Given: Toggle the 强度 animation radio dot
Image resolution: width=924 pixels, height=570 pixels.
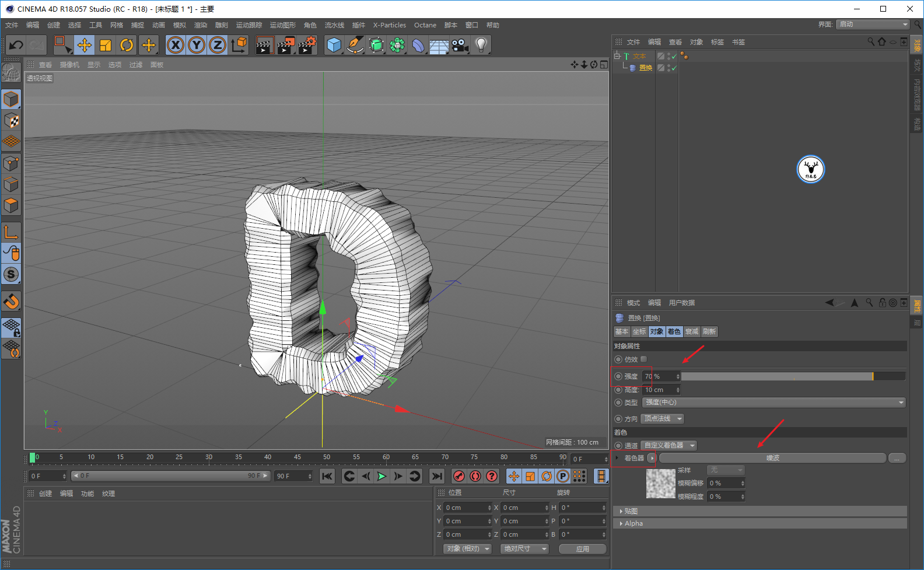Looking at the screenshot, I should pyautogui.click(x=618, y=376).
